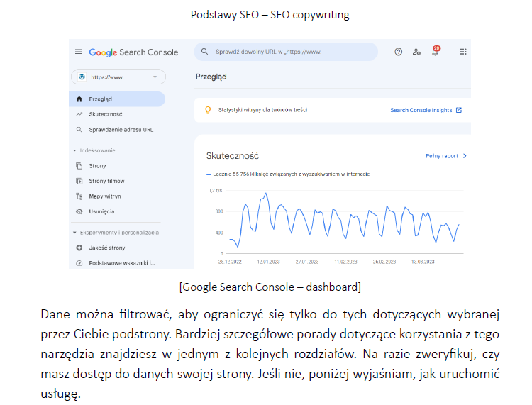This screenshot has height=405, width=532.
Task: Open notifications bell with red badge
Action: [x=435, y=52]
